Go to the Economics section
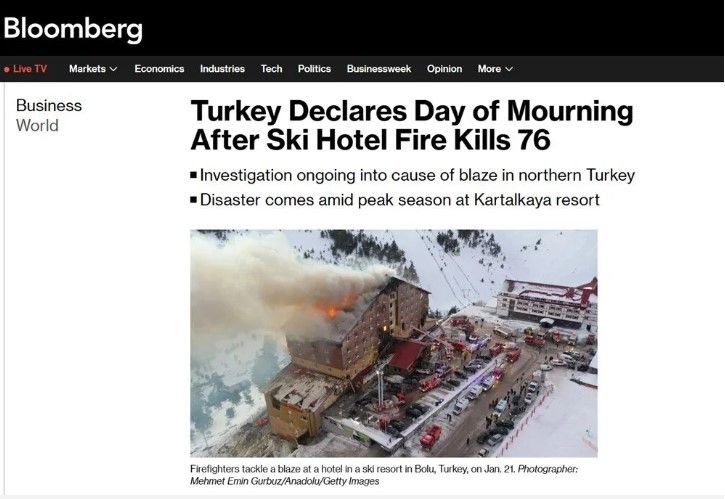 point(159,69)
